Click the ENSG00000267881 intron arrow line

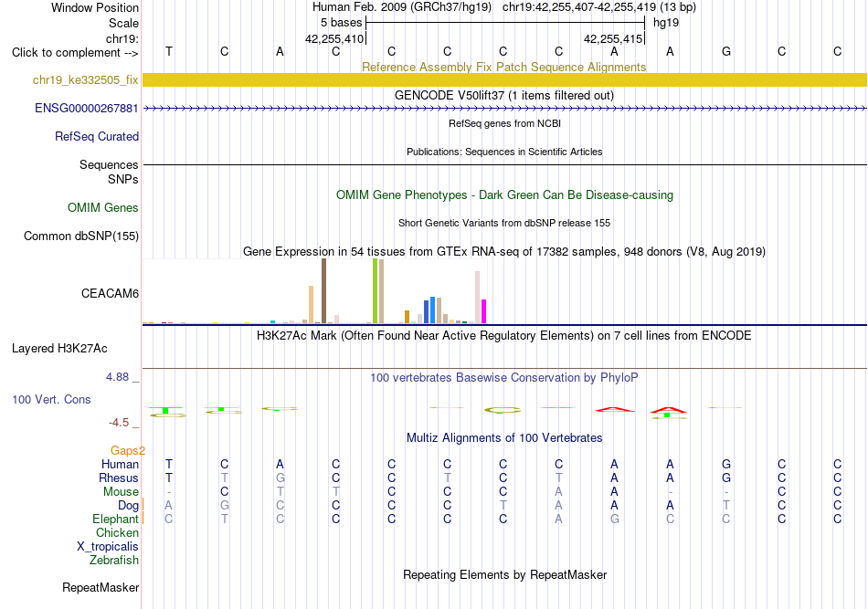505,109
